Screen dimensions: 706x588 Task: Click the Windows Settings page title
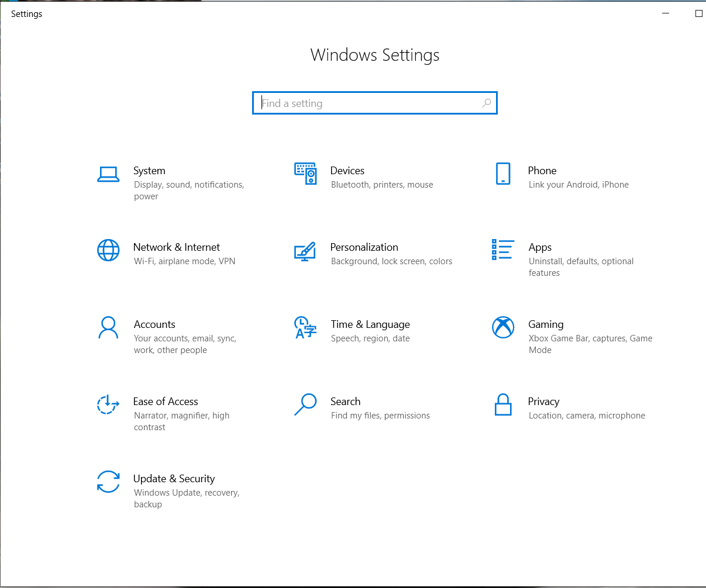[x=375, y=55]
